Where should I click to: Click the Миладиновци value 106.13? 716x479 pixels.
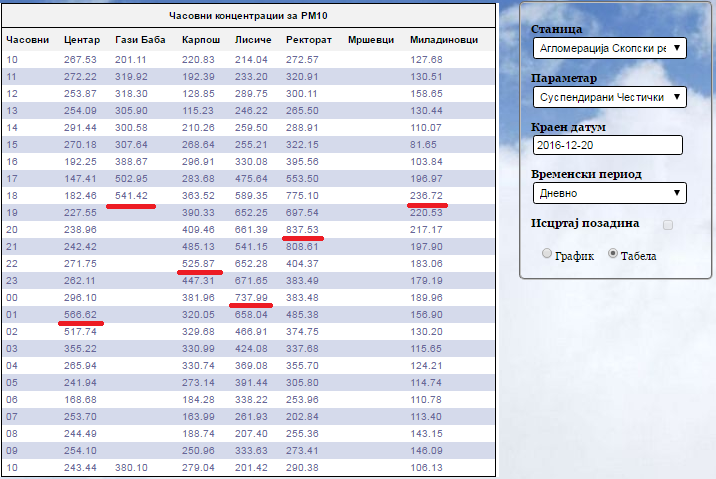point(426,468)
